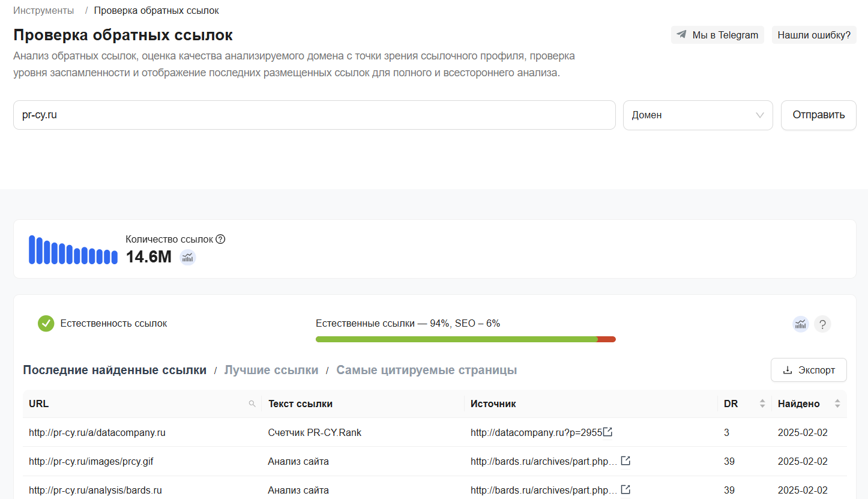Viewport: 868px width, 499px height.
Task: Select the Последние найденные ссылки tab
Action: pos(115,370)
